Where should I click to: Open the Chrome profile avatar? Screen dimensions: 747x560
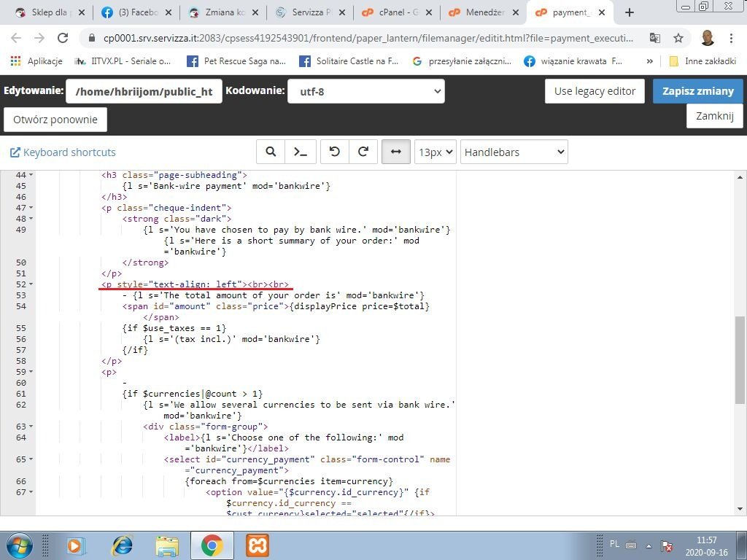(x=708, y=38)
